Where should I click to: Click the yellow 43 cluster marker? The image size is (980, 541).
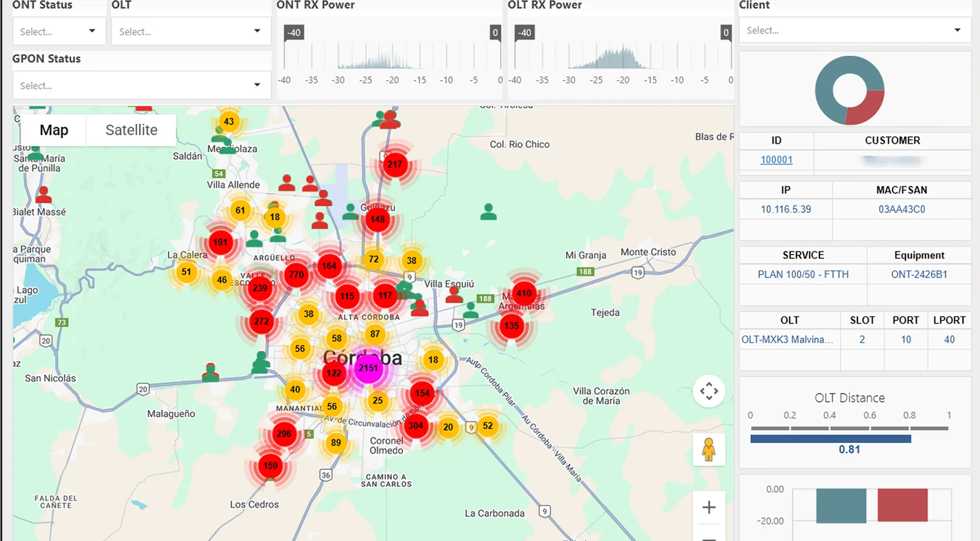tap(228, 121)
